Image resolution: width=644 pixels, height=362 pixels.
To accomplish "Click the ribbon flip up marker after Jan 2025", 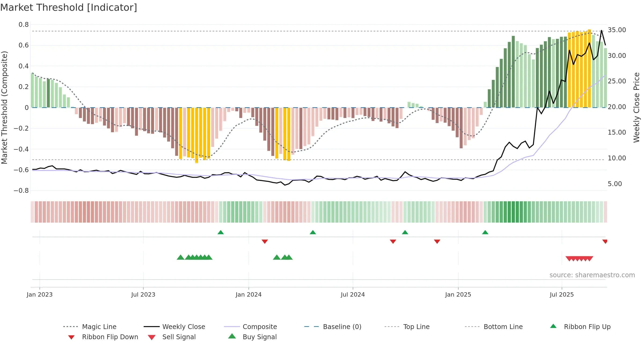I will [x=485, y=232].
